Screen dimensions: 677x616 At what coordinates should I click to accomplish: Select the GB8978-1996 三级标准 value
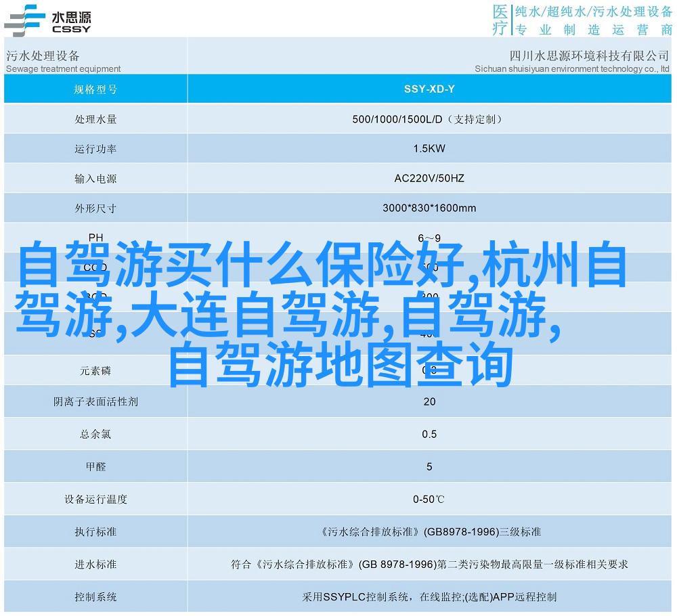tap(430, 532)
